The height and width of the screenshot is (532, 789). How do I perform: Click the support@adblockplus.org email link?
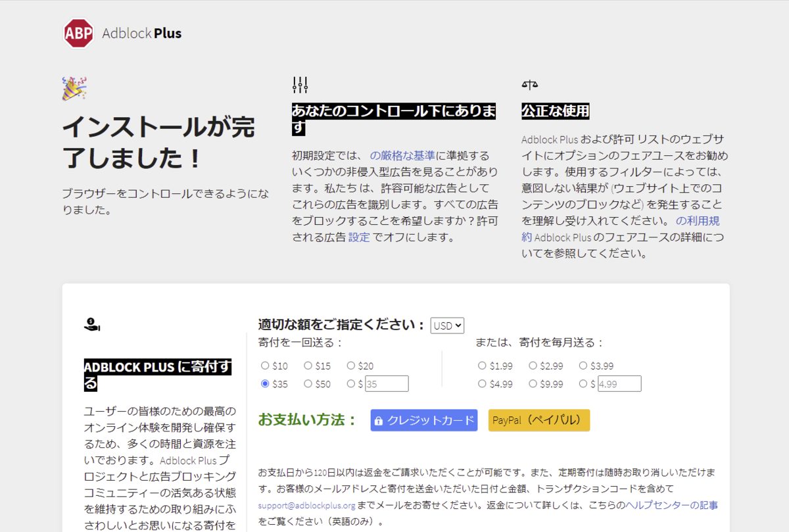coord(307,506)
